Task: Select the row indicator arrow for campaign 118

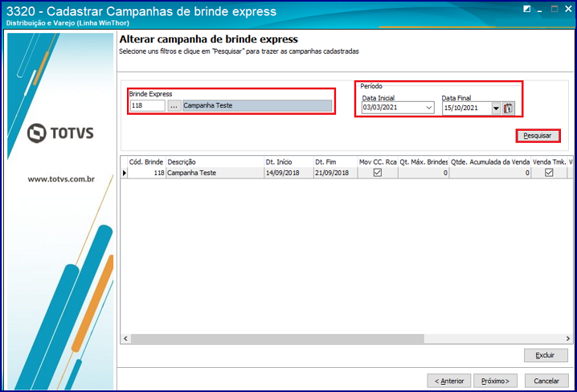Action: 125,173
